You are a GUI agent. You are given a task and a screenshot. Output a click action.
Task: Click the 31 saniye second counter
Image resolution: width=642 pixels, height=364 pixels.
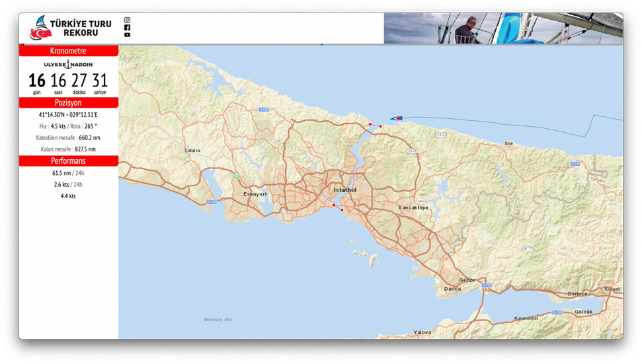click(x=100, y=83)
